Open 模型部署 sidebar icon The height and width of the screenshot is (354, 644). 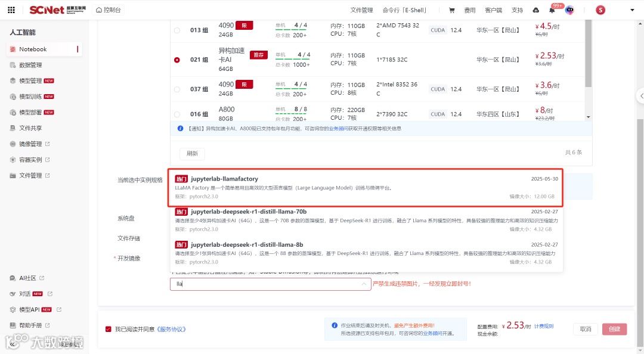[x=13, y=112]
